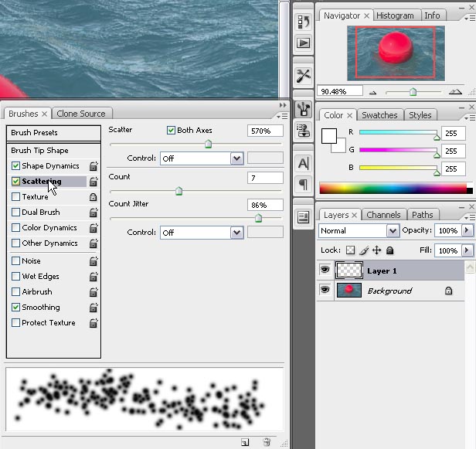This screenshot has width=476, height=449.
Task: Open the Tool Presets wrench icon
Action: (303, 76)
